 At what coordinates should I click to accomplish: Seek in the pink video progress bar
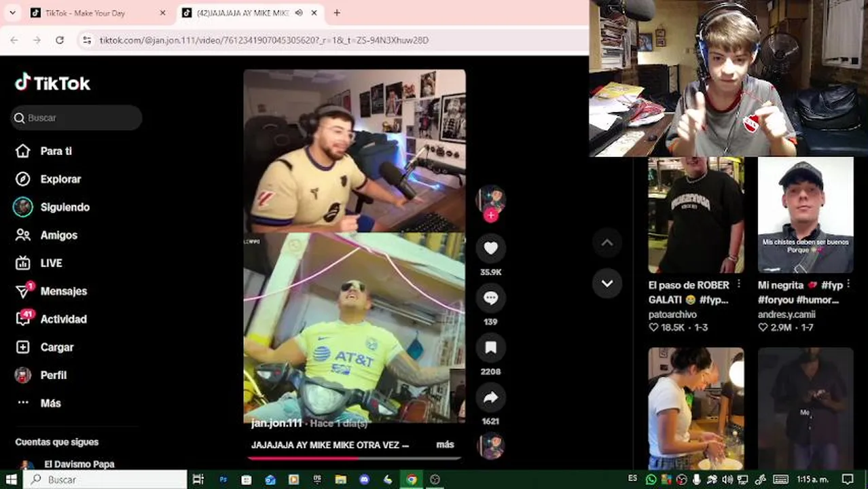click(x=355, y=458)
